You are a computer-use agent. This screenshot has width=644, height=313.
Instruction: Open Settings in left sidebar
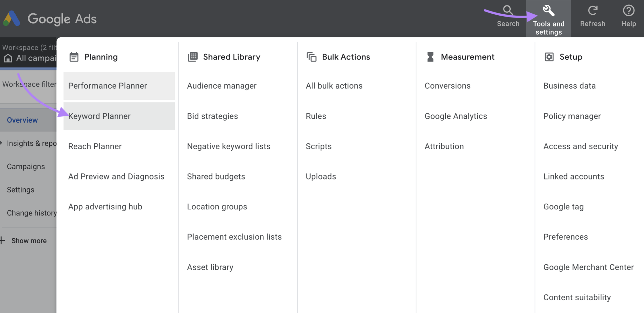[20, 190]
